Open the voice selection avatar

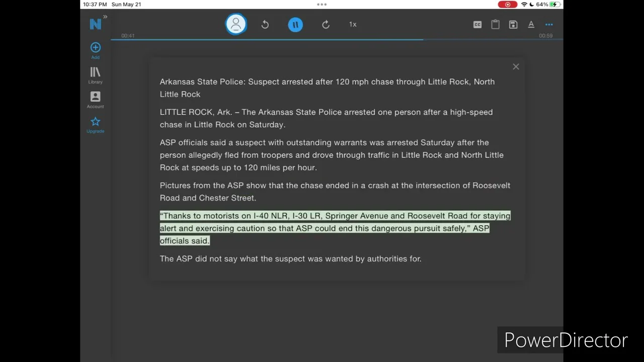[236, 24]
